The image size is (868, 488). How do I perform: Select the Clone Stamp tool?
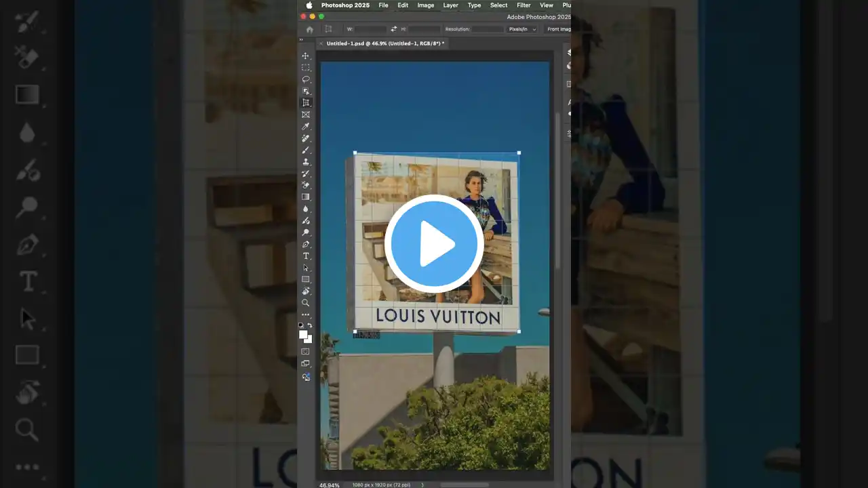click(x=306, y=161)
